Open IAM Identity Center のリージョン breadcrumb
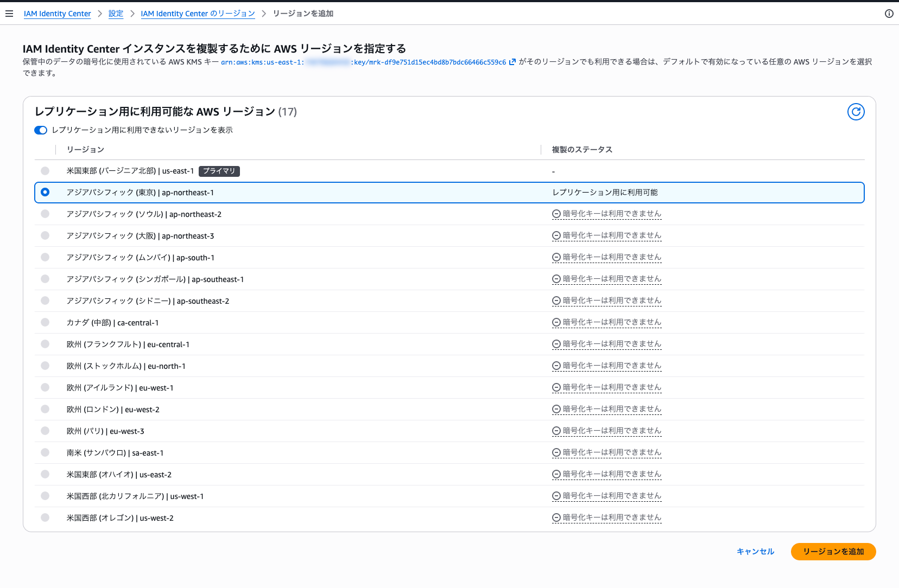 [x=198, y=14]
